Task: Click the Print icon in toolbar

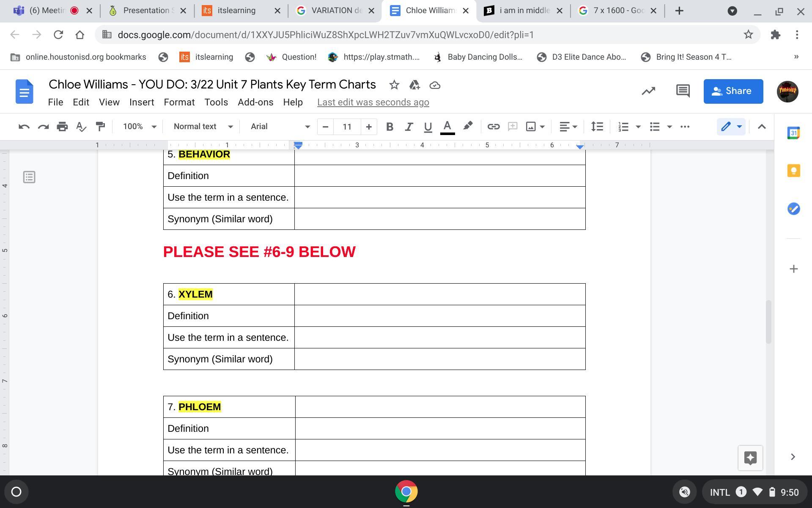Action: click(x=62, y=127)
